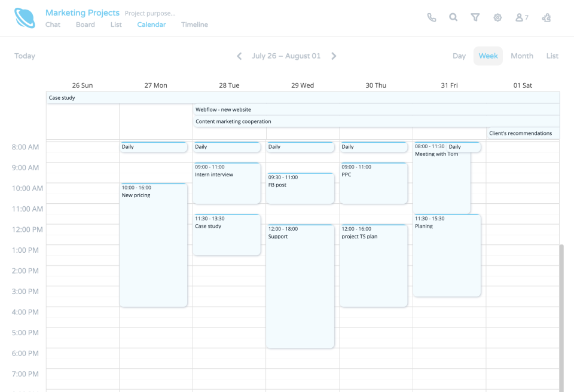The width and height of the screenshot is (574, 392).
Task: Click the 01 Sat column header
Action: pos(523,85)
